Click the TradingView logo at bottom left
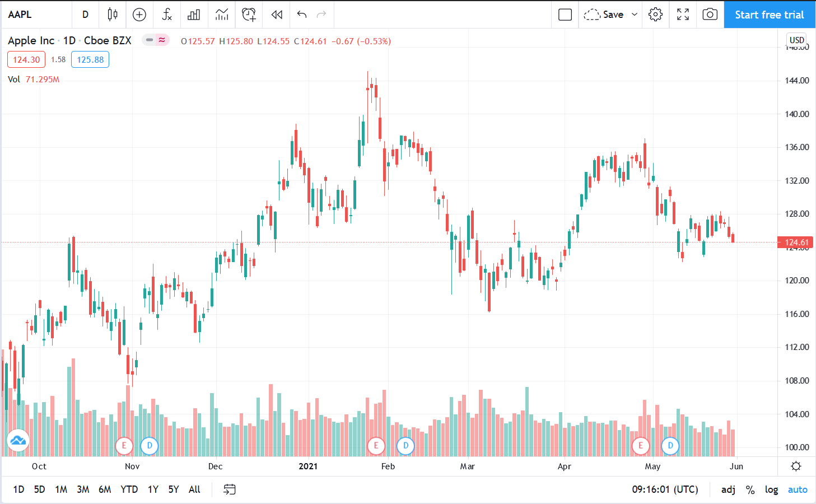816x504 pixels. pyautogui.click(x=18, y=441)
